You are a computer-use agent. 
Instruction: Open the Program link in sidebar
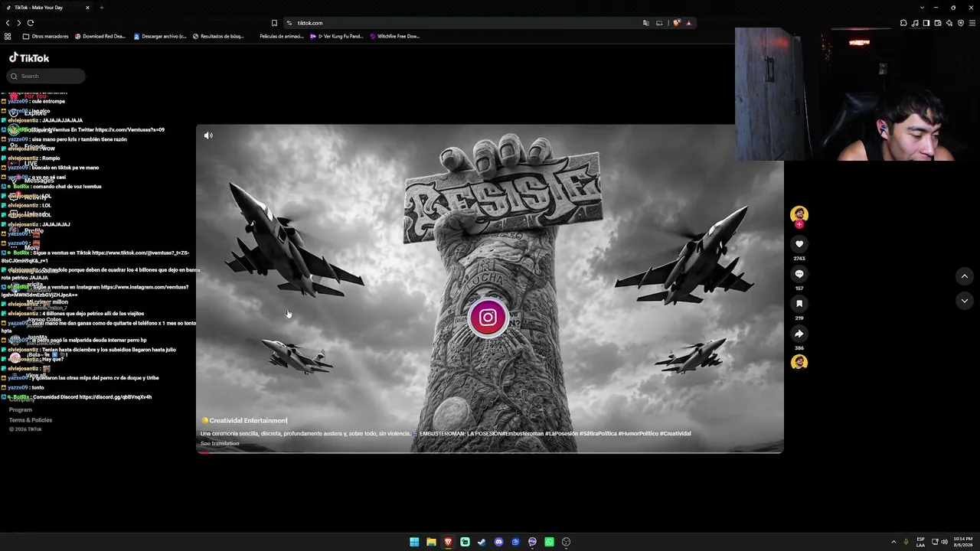tap(21, 410)
